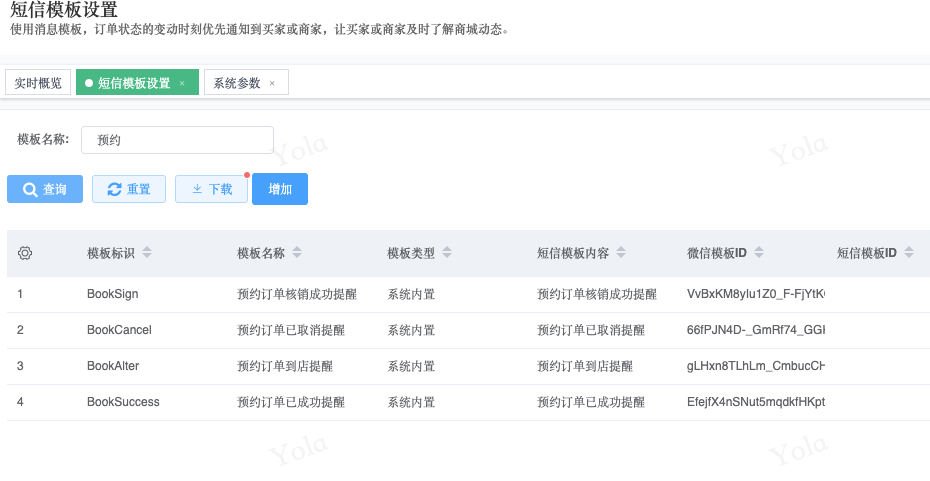Viewport: 930px width, 481px height.
Task: Click the 模板名称 column header
Action: coord(261,253)
